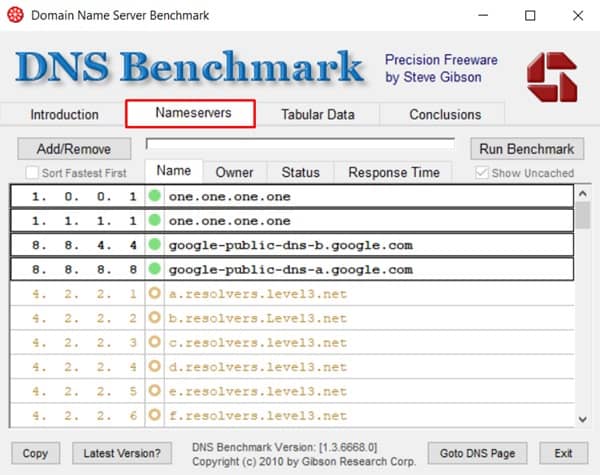Click the DNS Benchmark Version text
Image resolution: width=600 pixels, height=475 pixels.
point(284,447)
